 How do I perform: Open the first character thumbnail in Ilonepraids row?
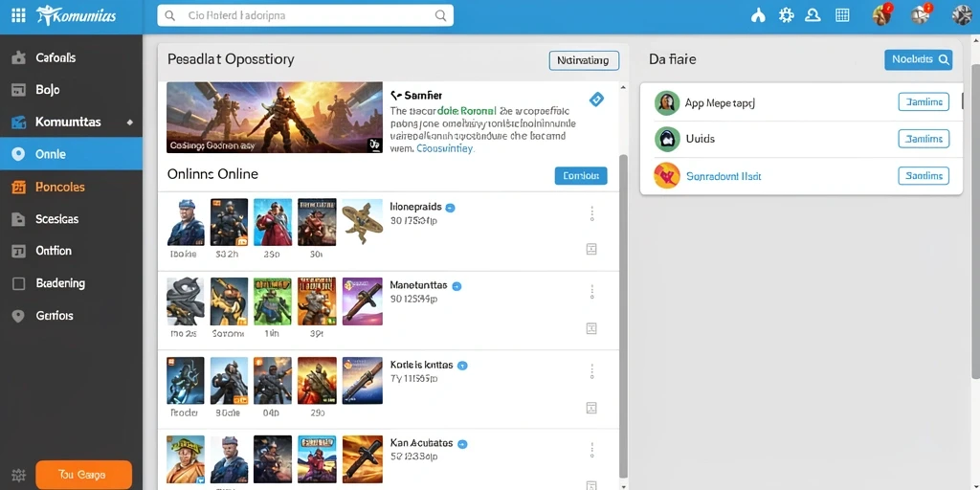(x=186, y=222)
